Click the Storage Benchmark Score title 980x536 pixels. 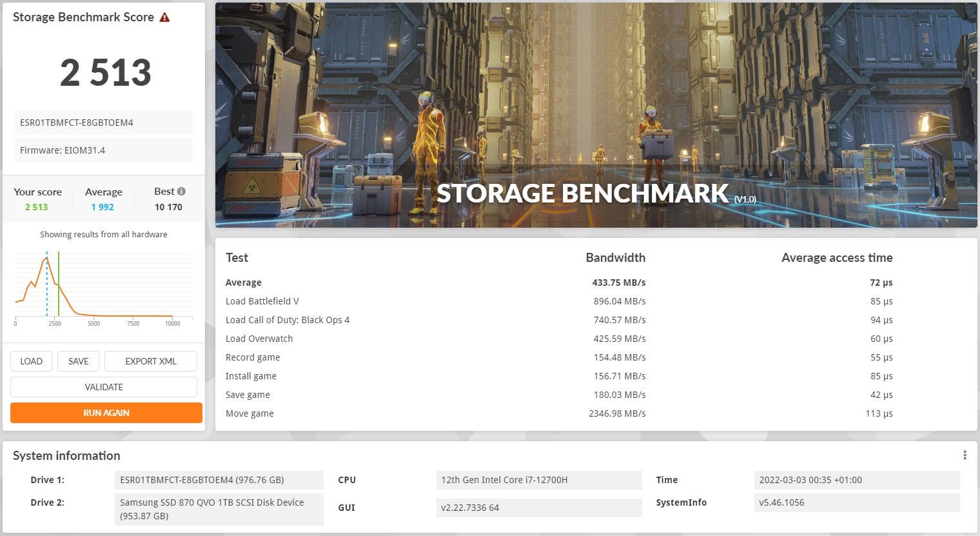pos(83,17)
